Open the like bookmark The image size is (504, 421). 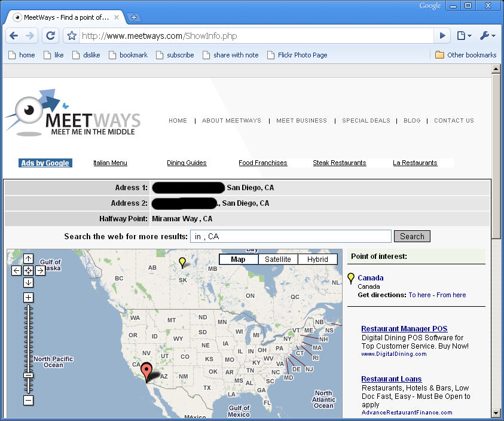click(54, 55)
